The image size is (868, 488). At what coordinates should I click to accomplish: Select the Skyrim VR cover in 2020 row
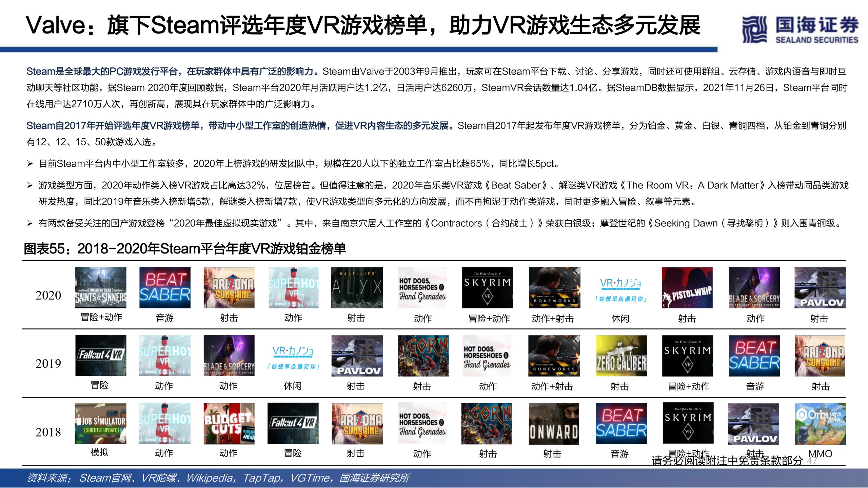tap(488, 287)
